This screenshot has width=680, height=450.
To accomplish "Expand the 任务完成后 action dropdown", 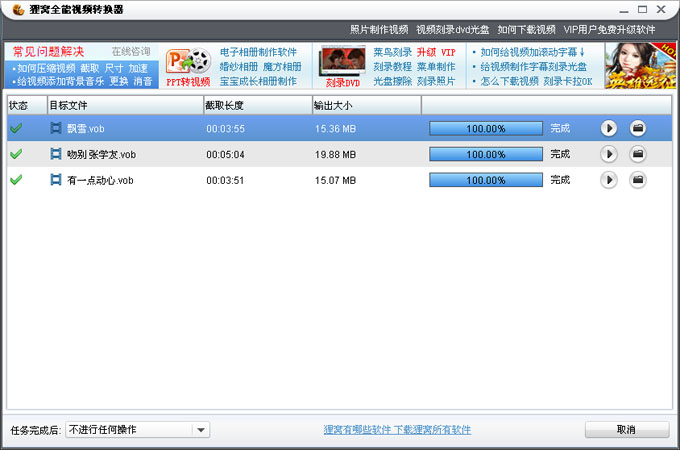I will point(201,430).
